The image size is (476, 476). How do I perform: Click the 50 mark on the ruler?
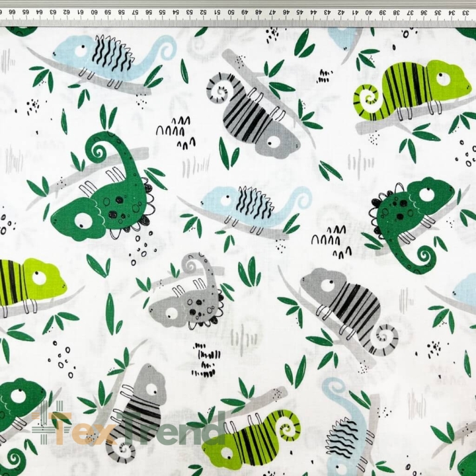(x=230, y=13)
